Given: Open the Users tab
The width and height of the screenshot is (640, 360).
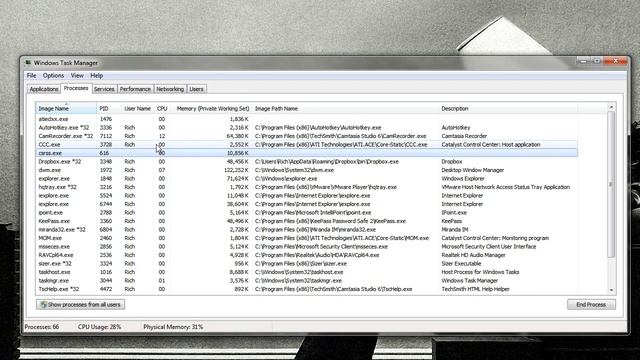Looking at the screenshot, I should pyautogui.click(x=196, y=89).
